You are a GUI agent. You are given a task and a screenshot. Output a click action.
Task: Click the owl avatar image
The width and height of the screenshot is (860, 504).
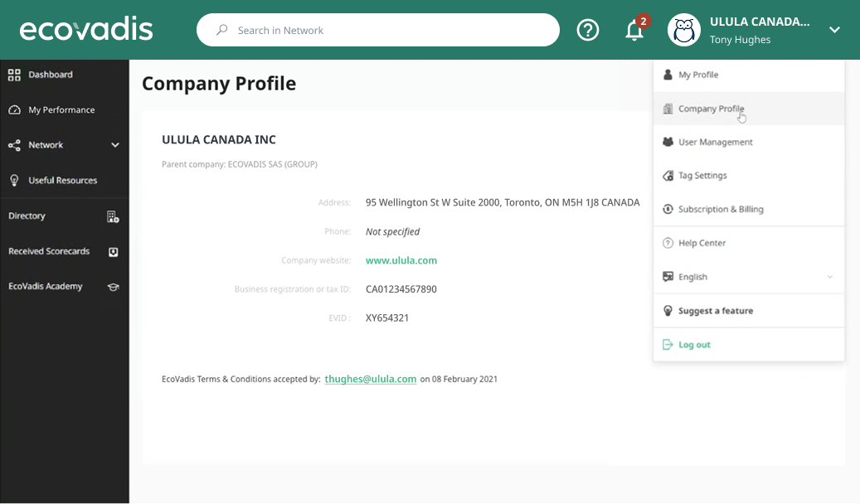pos(684,30)
